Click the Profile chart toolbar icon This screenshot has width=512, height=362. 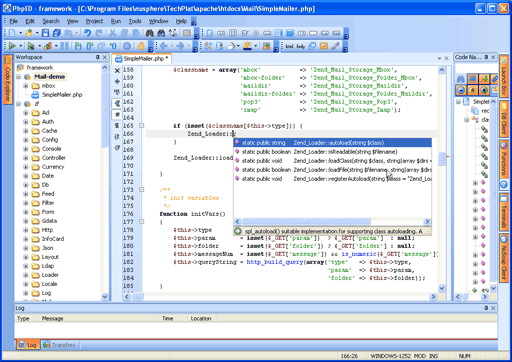(48, 46)
